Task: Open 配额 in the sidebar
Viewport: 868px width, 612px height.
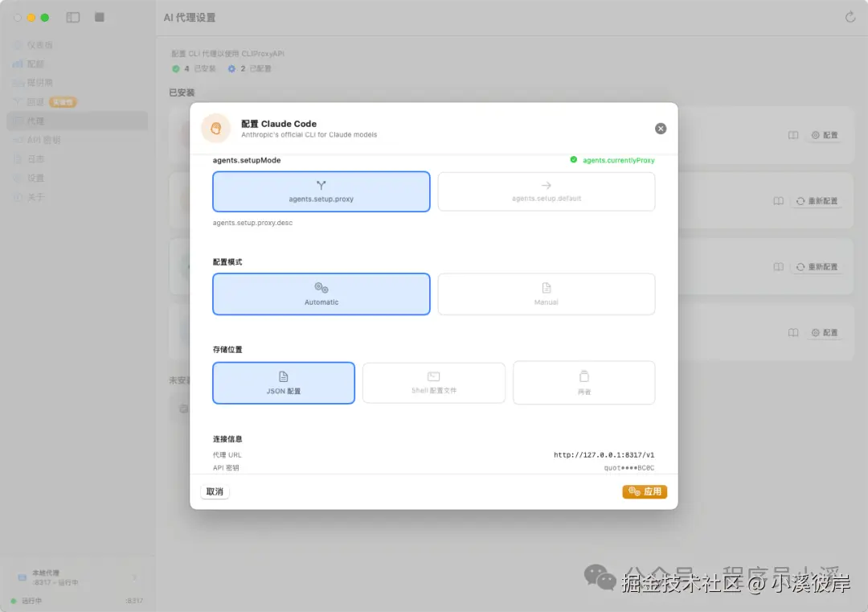Action: click(77, 64)
